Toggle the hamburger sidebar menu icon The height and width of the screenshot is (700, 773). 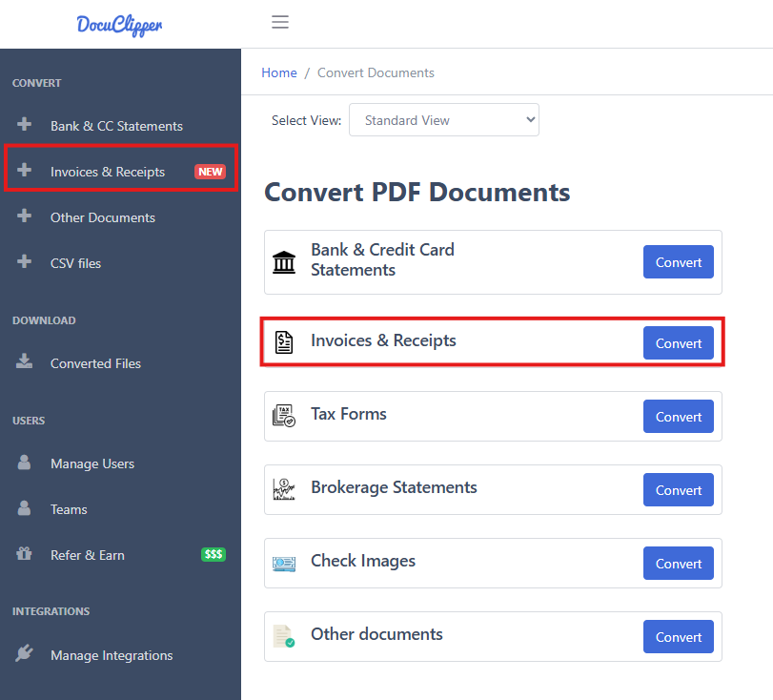pos(280,22)
